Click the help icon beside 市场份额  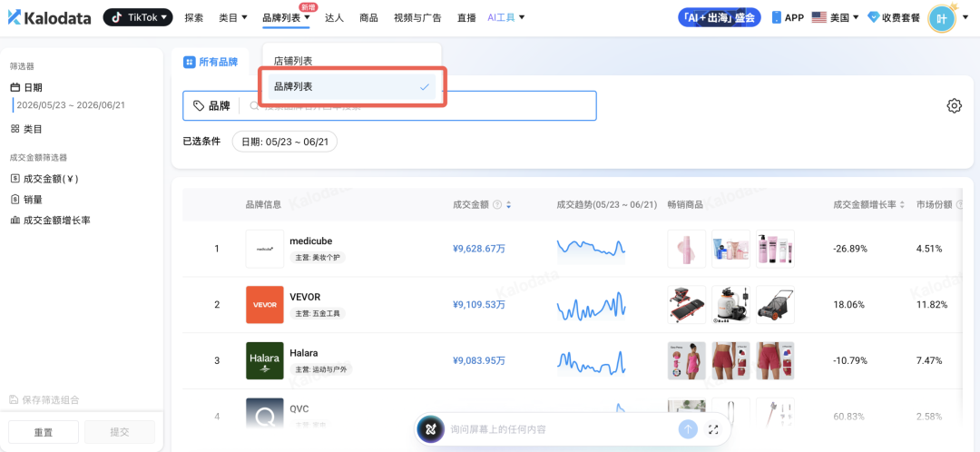tap(960, 204)
